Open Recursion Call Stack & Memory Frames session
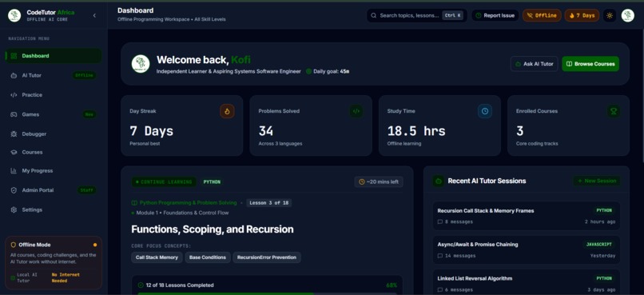644x295 pixels. click(527, 216)
